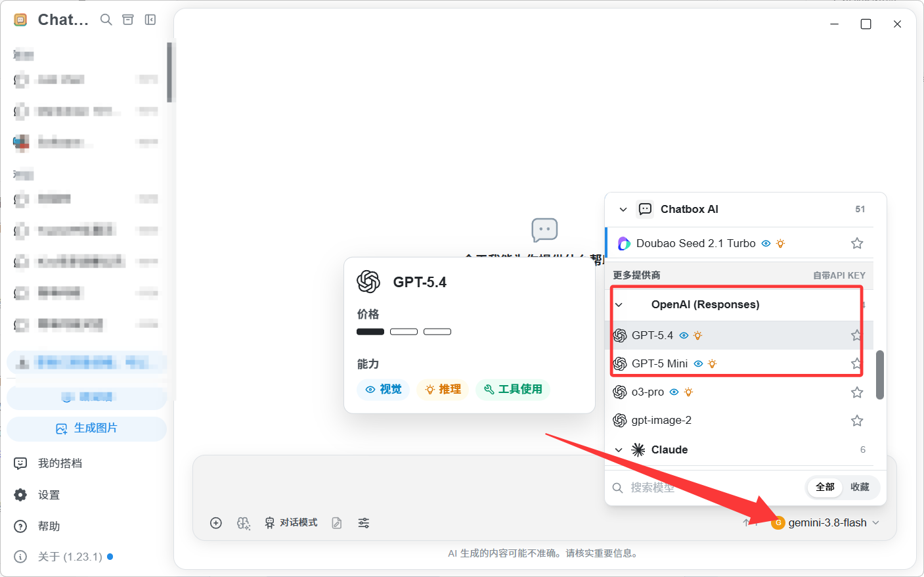The image size is (924, 577).
Task: Switch to the 全部 all models tab
Action: pos(825,488)
